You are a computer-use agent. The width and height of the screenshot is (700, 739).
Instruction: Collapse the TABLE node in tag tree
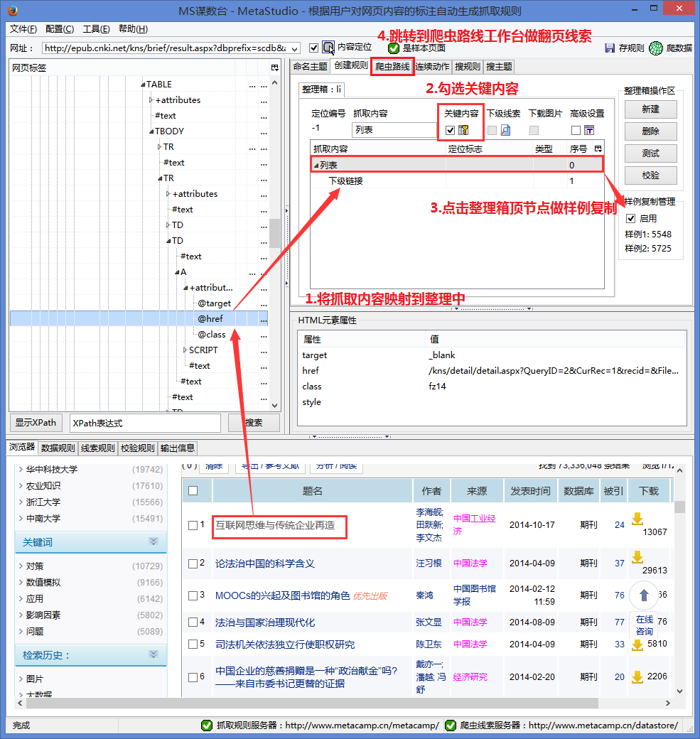point(143,85)
